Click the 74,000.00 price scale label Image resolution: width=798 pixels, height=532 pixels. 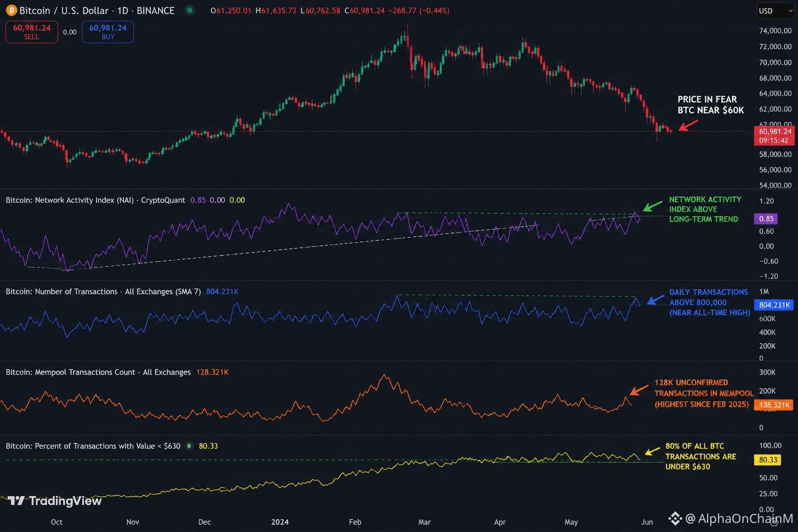coord(775,31)
